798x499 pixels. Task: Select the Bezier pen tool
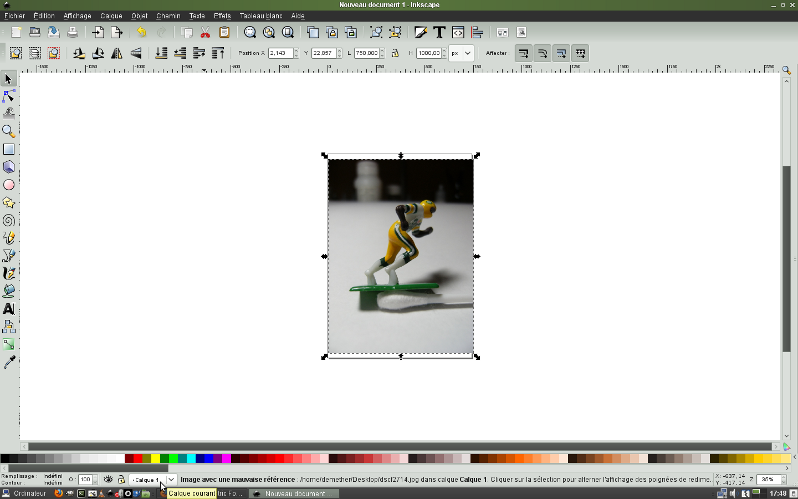(9, 256)
